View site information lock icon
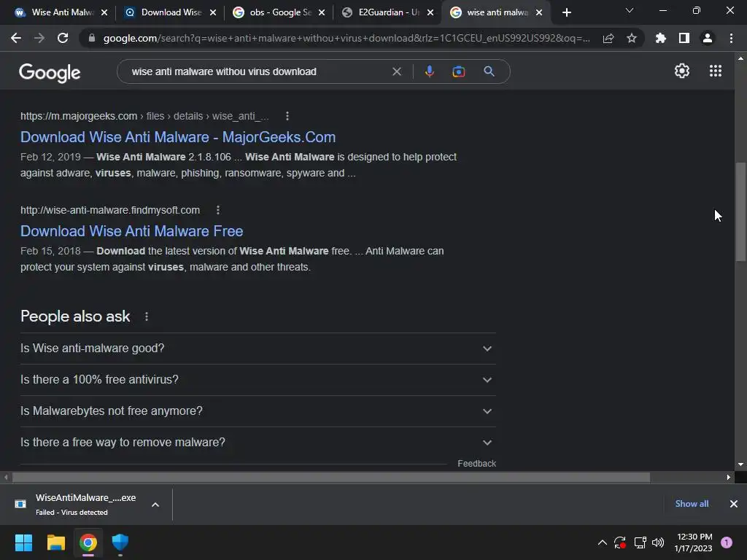 click(92, 38)
